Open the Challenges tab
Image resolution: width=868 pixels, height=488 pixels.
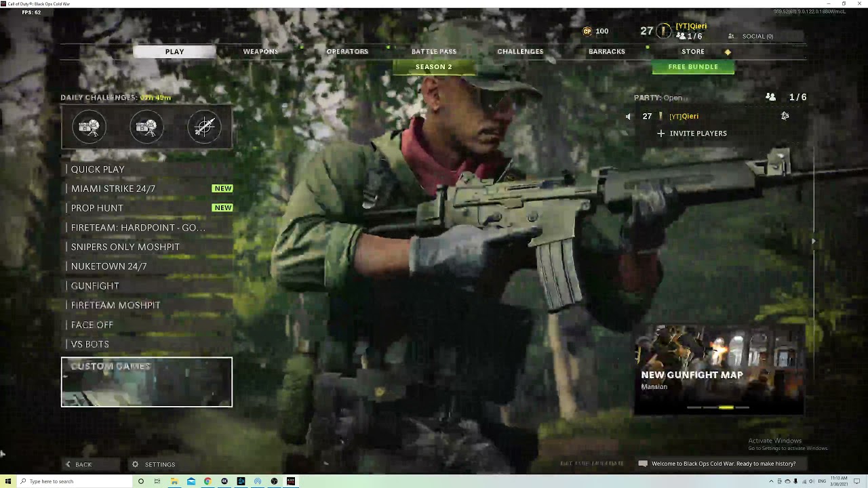520,52
